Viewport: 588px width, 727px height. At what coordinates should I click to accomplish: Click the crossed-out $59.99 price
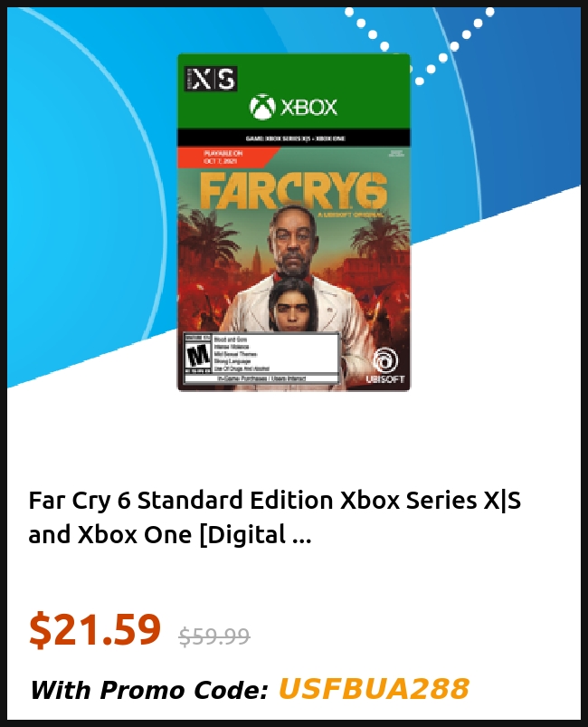(214, 636)
